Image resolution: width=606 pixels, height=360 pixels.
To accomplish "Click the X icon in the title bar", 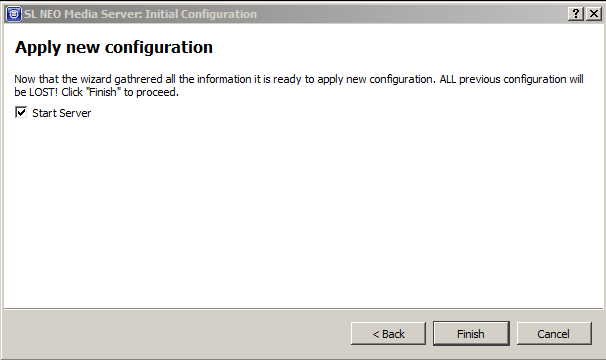I will coord(594,14).
